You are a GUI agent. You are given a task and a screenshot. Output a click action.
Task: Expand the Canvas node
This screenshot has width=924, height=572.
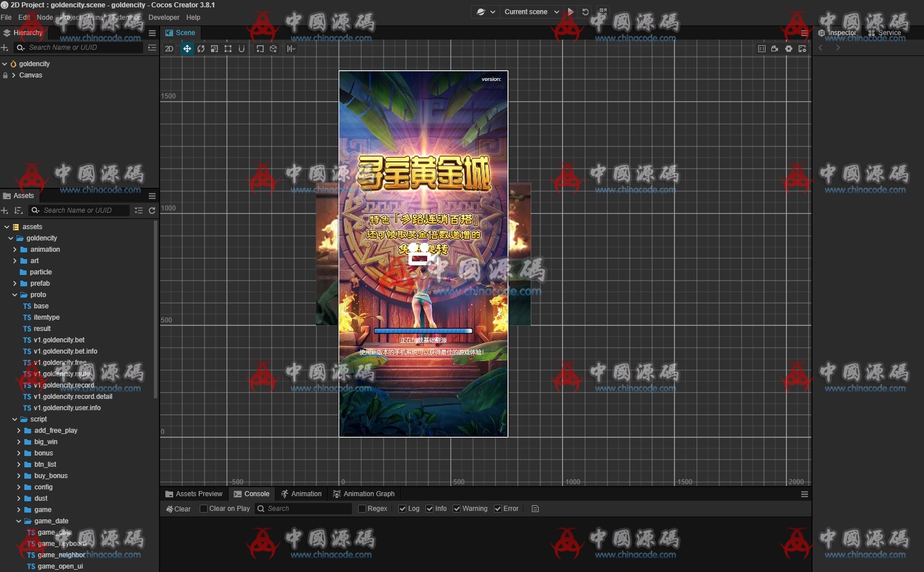click(x=14, y=75)
